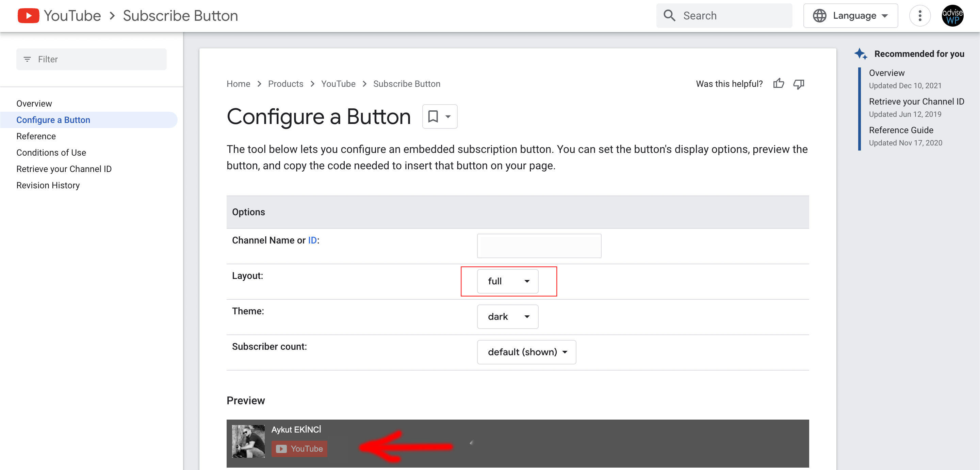The image size is (980, 470).
Task: Click the bookmark icon beside page title
Action: [x=433, y=116]
